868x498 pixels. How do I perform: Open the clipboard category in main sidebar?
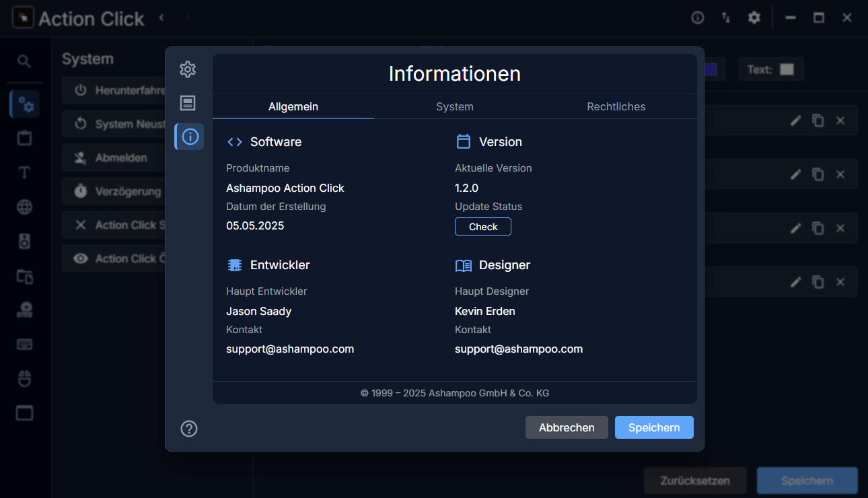click(x=25, y=139)
